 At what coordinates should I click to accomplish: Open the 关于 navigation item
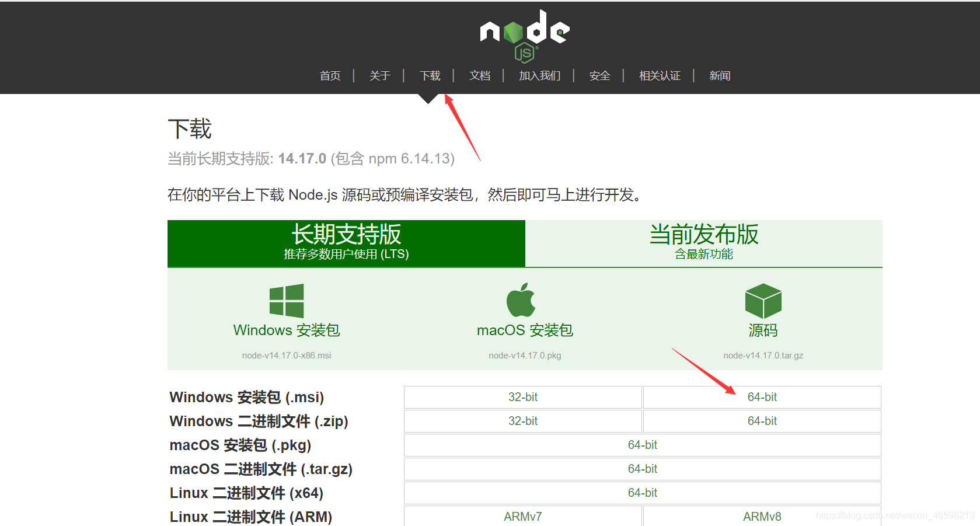[379, 76]
